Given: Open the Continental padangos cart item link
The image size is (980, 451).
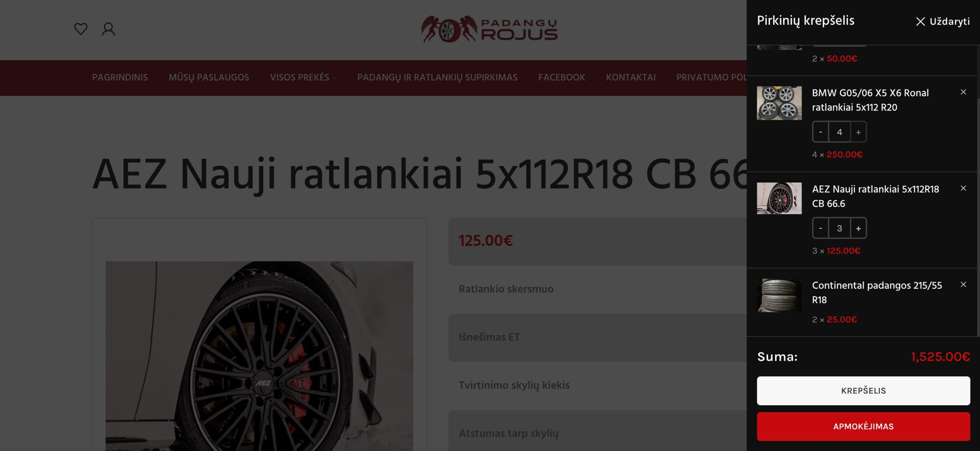Looking at the screenshot, I should point(877,293).
